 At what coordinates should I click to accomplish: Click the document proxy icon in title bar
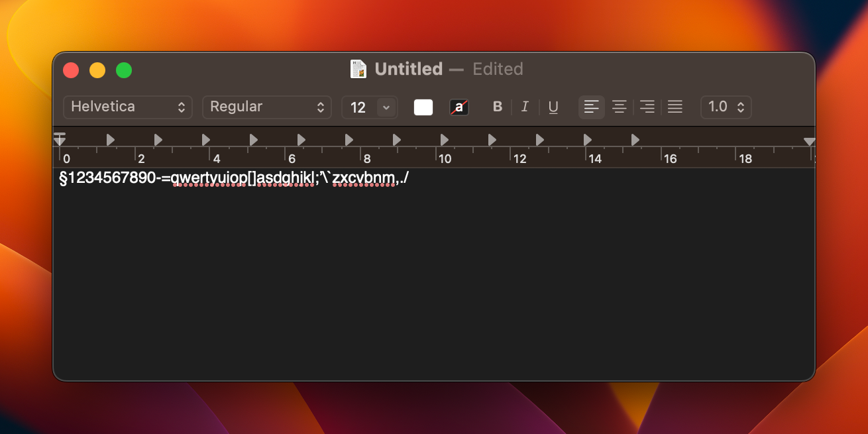click(358, 69)
